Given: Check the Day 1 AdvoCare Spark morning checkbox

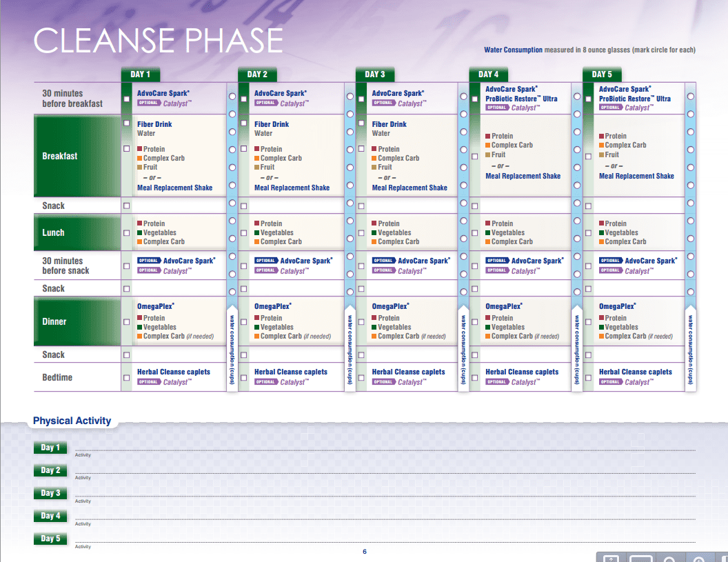Looking at the screenshot, I should [126, 99].
